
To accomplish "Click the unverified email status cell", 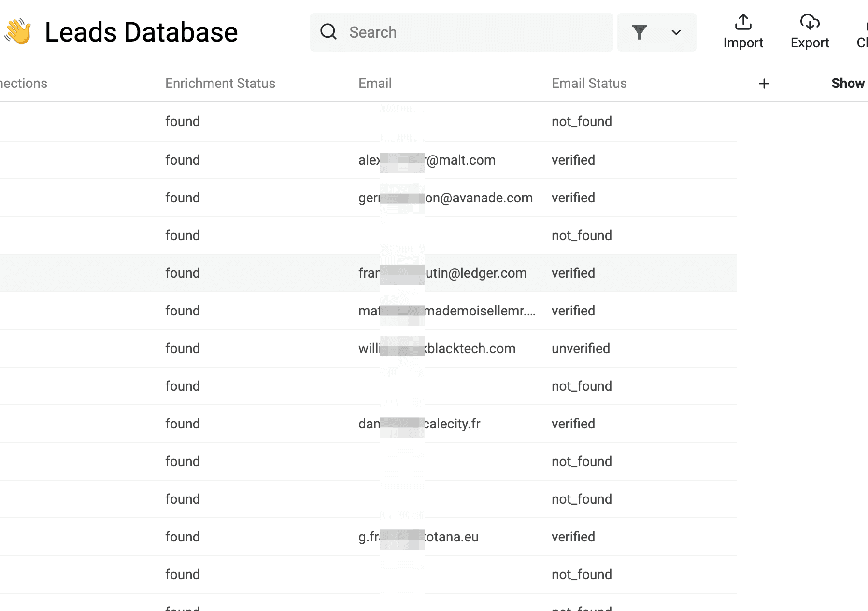I will (x=581, y=348).
